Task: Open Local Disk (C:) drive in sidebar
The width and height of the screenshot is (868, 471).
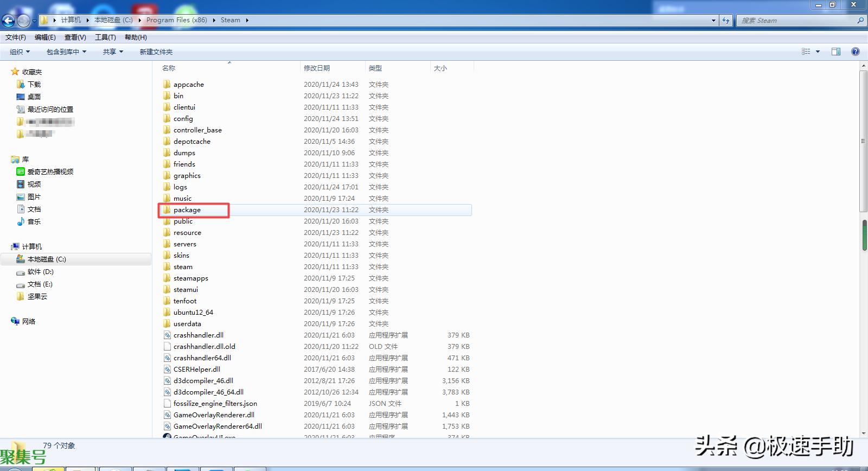Action: point(47,259)
